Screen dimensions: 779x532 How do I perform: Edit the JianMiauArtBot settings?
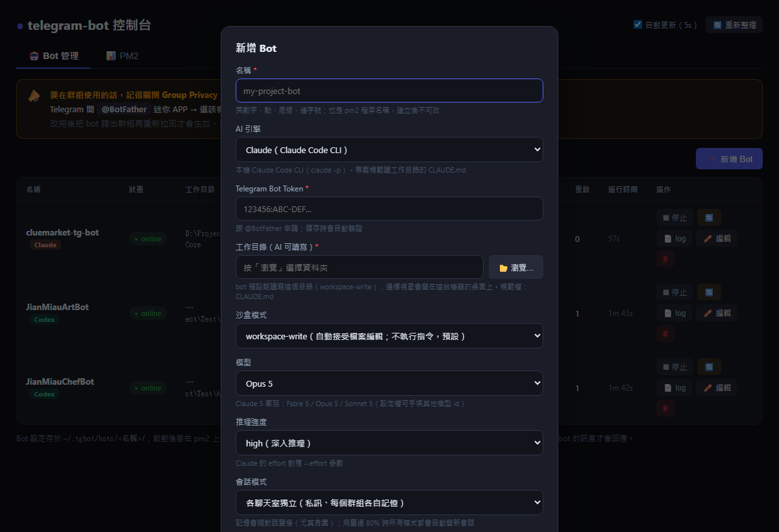tap(717, 313)
